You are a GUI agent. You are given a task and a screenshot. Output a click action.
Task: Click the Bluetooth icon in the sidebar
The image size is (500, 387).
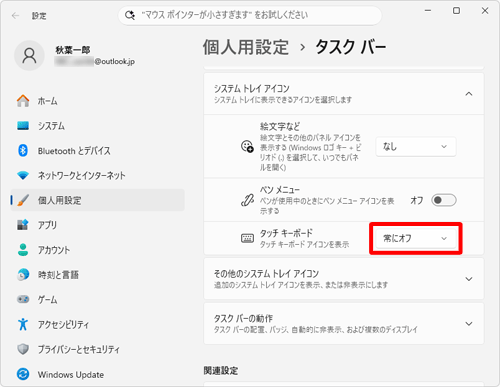[x=23, y=151]
